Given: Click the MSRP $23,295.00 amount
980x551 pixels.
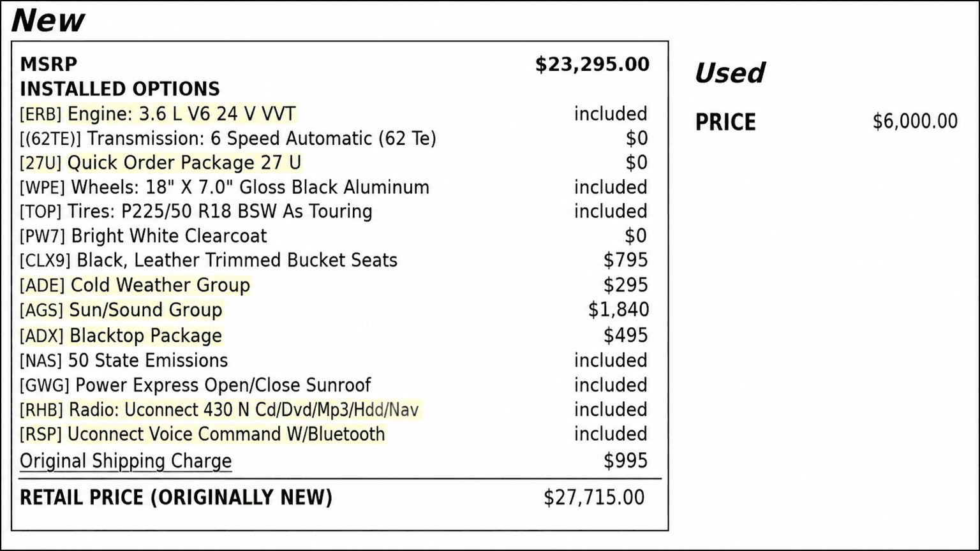Looking at the screenshot, I should click(x=592, y=64).
